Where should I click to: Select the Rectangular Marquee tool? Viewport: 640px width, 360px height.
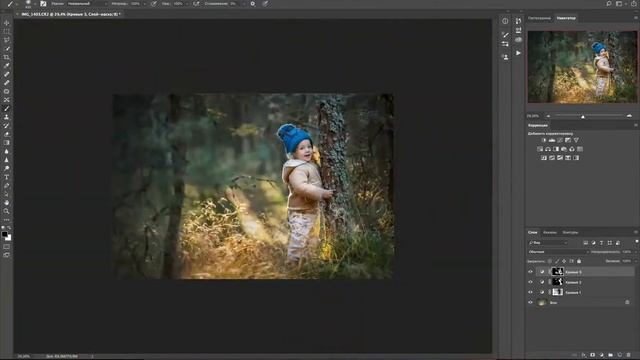coord(7,31)
